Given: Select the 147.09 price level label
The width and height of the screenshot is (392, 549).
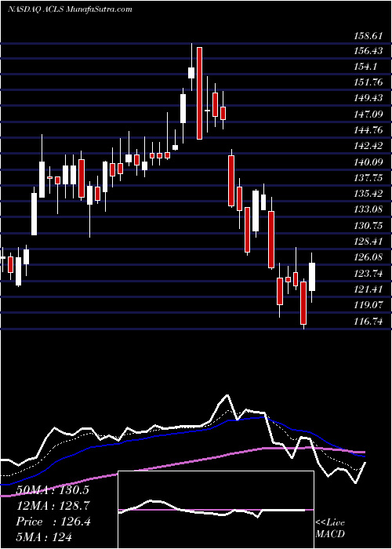Looking at the screenshot, I should click(369, 115).
